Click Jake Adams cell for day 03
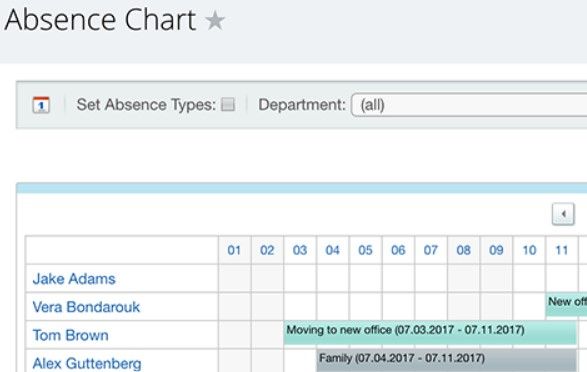 [300, 278]
